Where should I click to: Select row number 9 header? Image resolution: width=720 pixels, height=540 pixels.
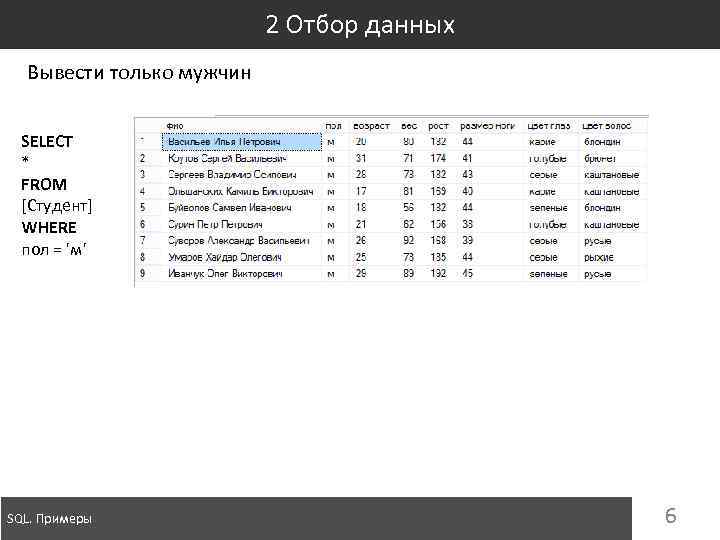(x=142, y=274)
